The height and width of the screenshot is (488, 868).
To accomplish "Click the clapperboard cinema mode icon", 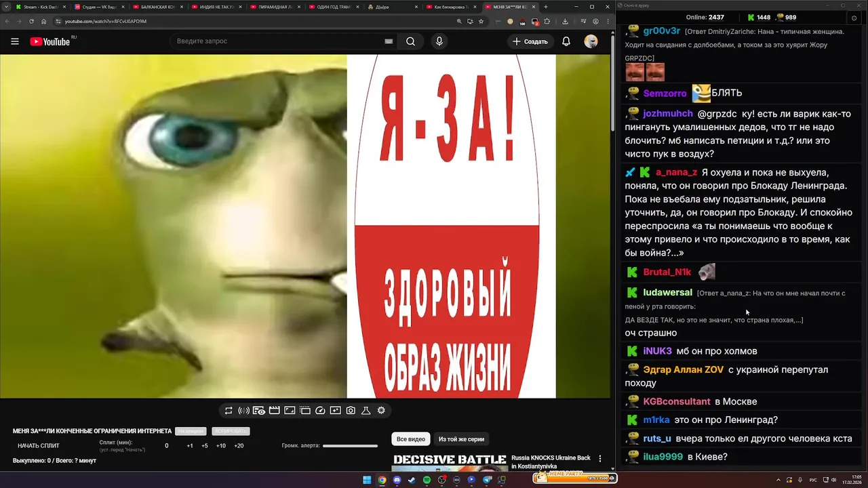I will tap(274, 411).
